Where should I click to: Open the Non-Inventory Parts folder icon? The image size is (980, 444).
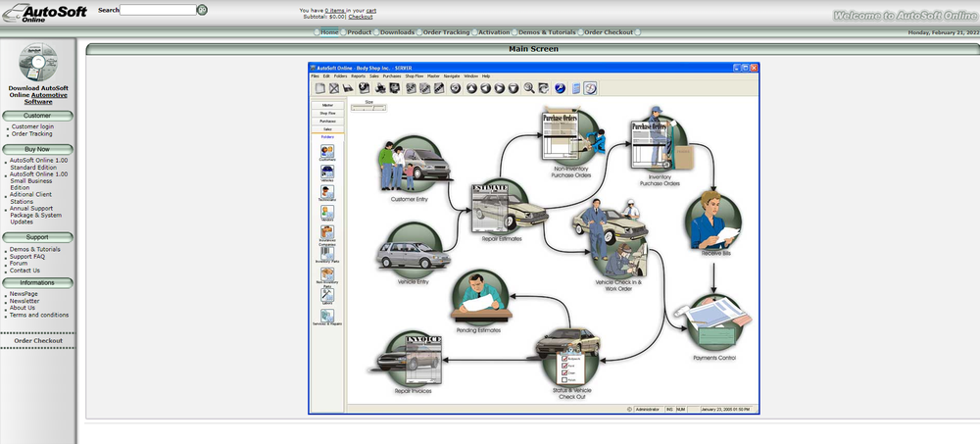(x=327, y=274)
